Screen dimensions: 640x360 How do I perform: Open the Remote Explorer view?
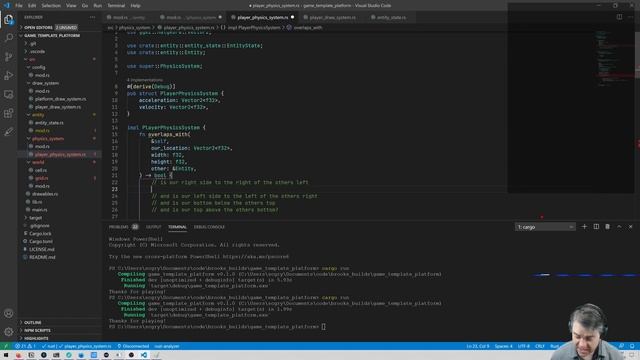(9, 94)
